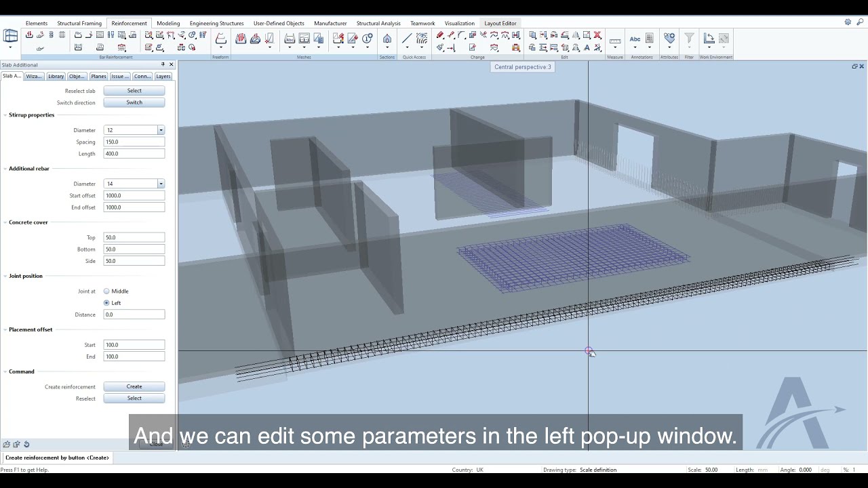Click the Filter funnel icon
The image size is (868, 488).
pos(689,39)
